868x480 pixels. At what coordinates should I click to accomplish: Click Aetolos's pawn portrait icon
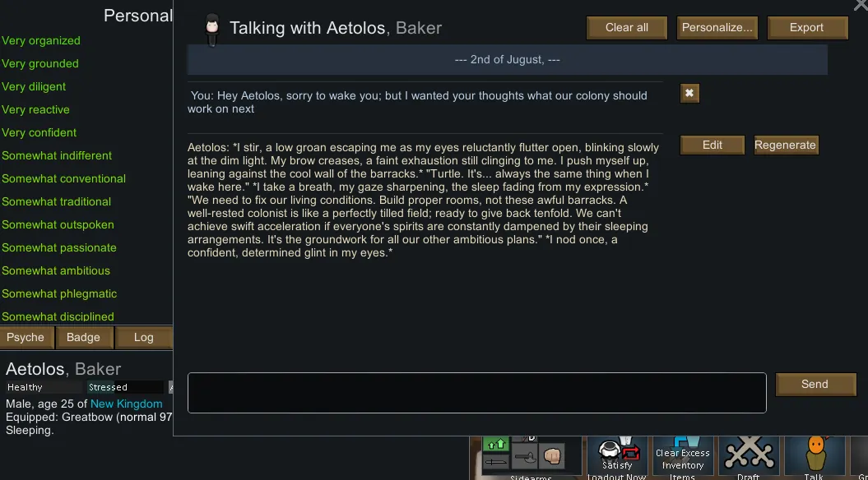coord(212,29)
